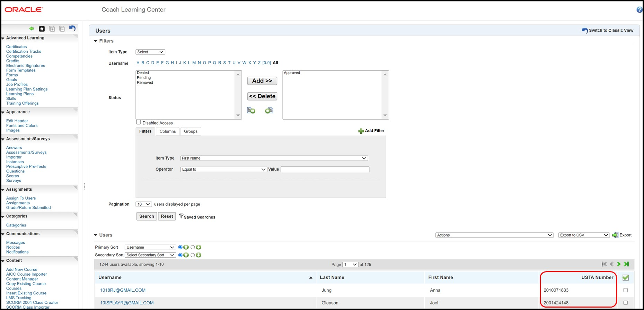This screenshot has width=644, height=310.
Task: Select primary sort descending radio button
Action: point(193,247)
